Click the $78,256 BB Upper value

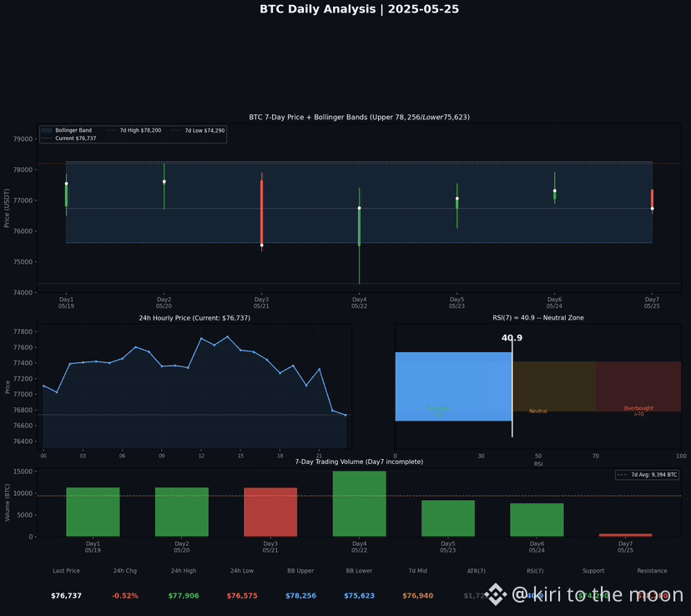(300, 596)
